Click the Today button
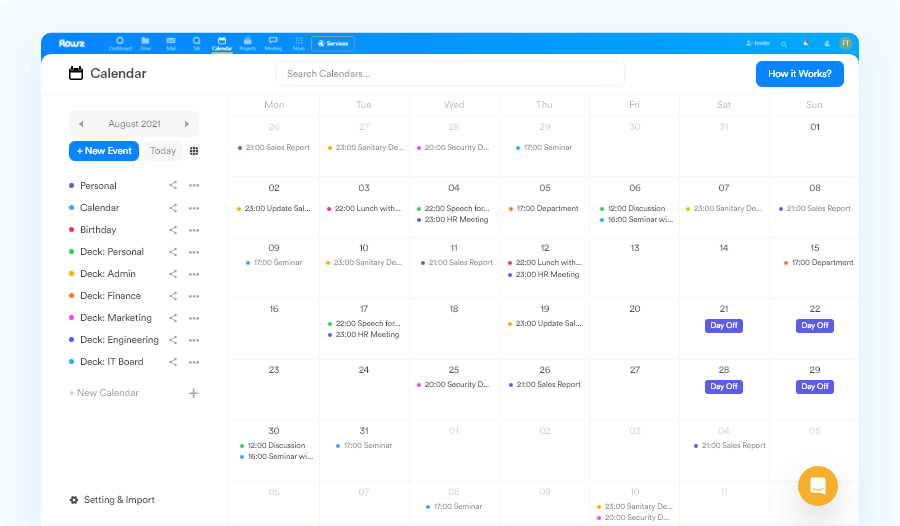 pos(163,151)
